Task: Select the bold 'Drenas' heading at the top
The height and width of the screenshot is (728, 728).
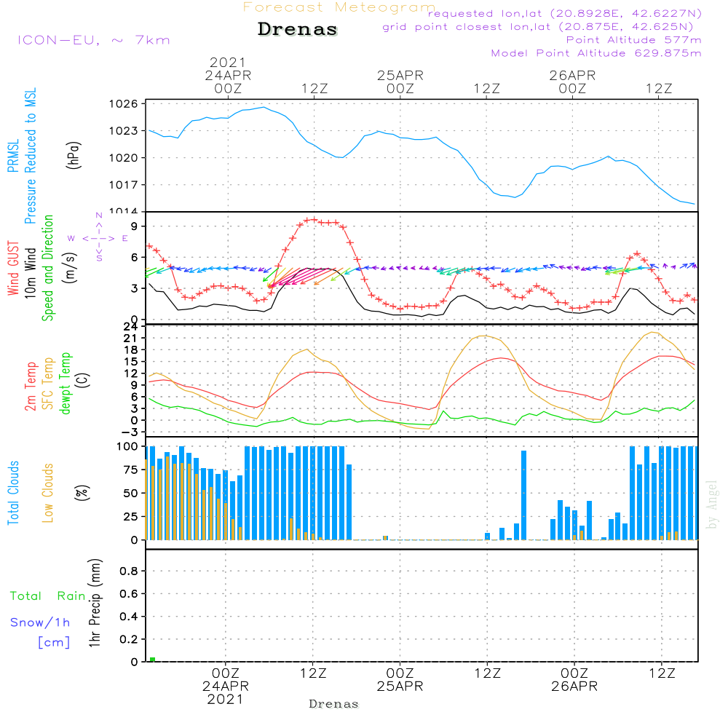Action: pos(298,29)
